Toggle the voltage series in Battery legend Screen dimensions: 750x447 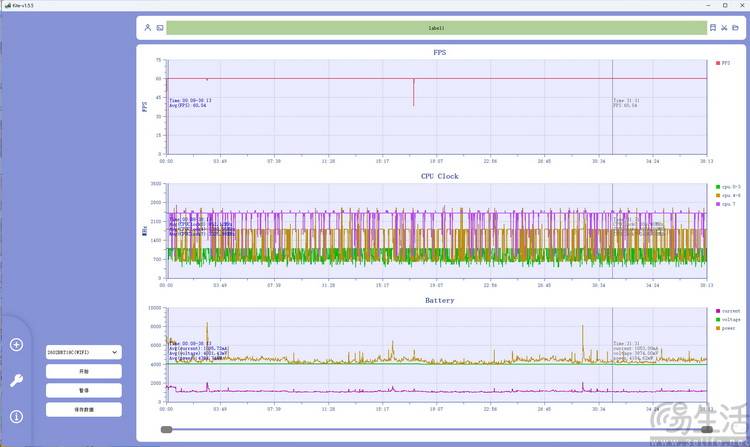click(727, 319)
